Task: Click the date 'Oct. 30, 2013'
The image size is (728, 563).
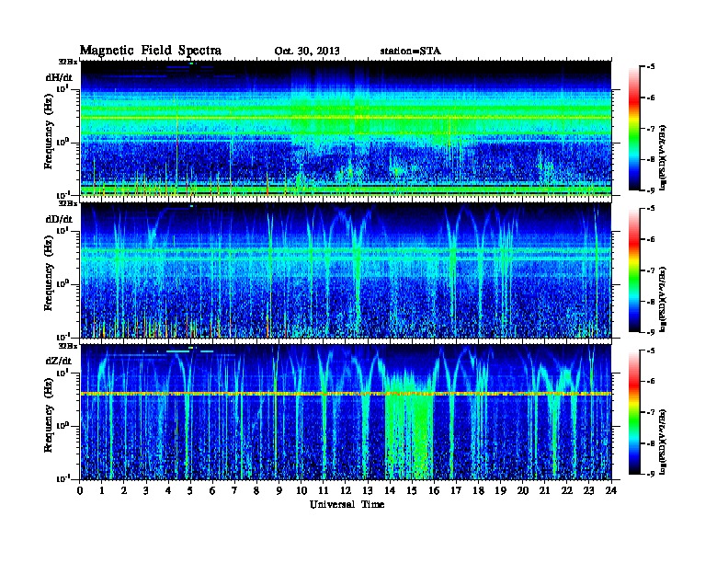Action: pyautogui.click(x=307, y=52)
